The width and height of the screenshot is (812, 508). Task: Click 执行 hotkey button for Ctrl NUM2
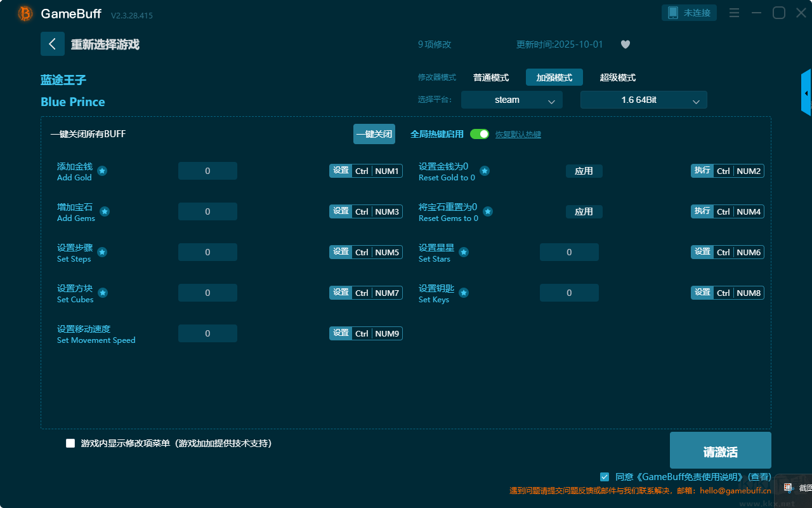702,171
